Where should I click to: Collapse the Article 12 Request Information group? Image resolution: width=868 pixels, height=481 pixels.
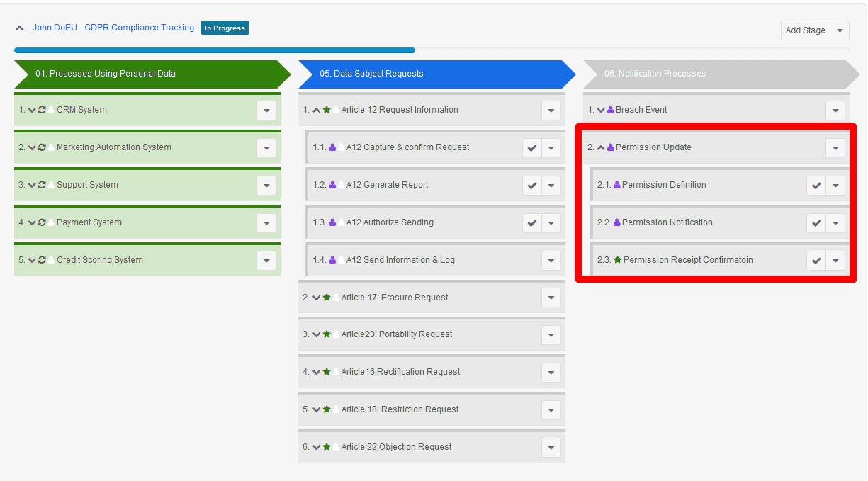pyautogui.click(x=316, y=110)
